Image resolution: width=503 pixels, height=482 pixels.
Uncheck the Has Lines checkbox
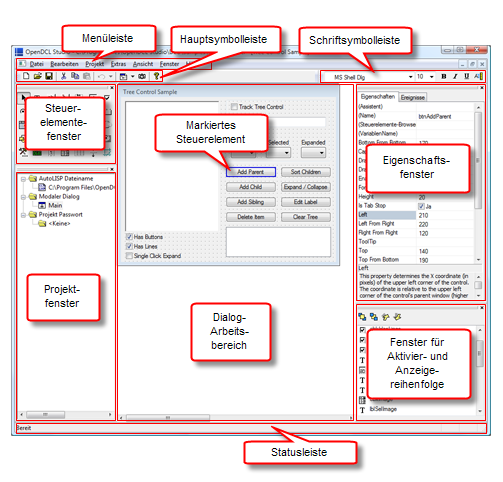[129, 246]
